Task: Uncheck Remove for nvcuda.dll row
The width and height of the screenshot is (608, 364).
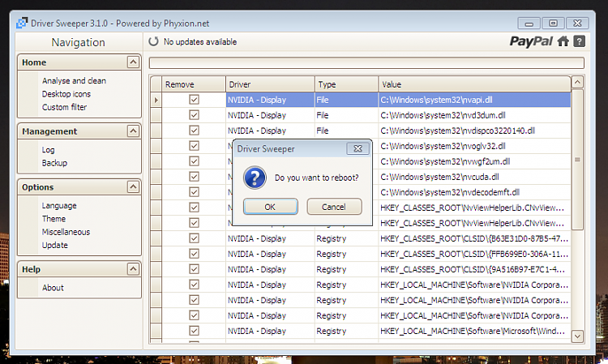Action: click(x=194, y=177)
